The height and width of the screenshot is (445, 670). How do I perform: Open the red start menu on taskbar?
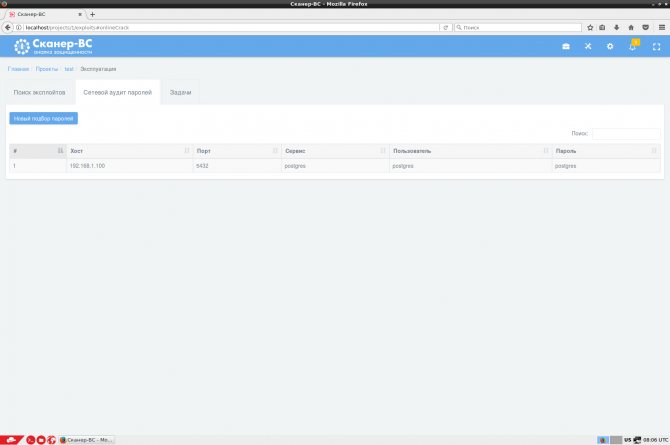pos(12,440)
